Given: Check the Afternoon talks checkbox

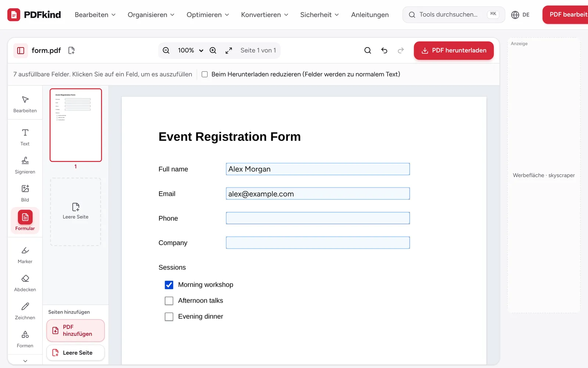Looking at the screenshot, I should click(169, 301).
